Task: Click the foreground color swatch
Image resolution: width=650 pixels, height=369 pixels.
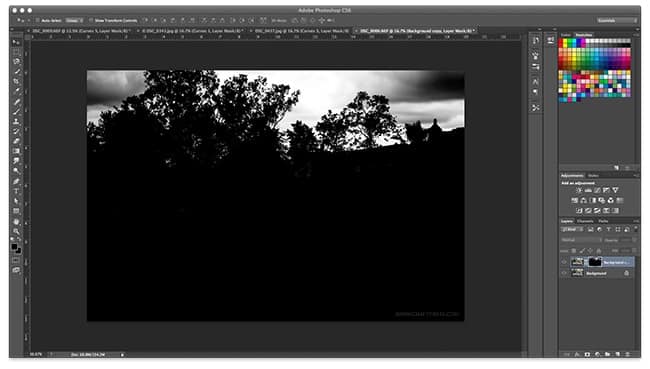Action: tap(15, 247)
